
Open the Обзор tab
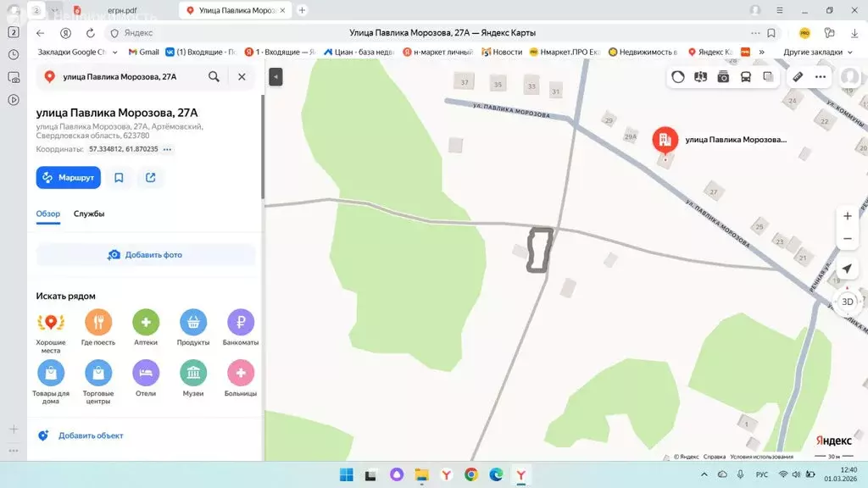point(48,214)
